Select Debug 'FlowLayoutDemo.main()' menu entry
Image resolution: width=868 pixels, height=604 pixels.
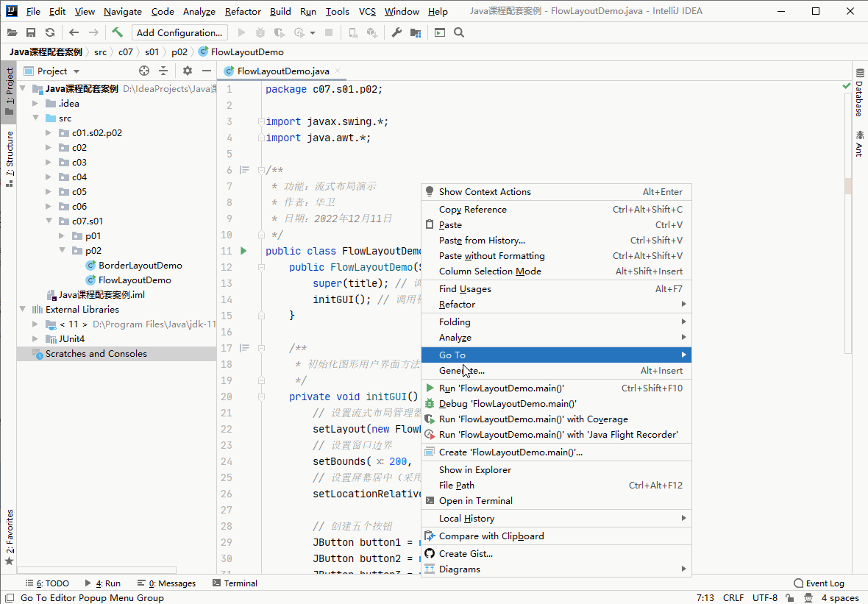click(x=556, y=404)
